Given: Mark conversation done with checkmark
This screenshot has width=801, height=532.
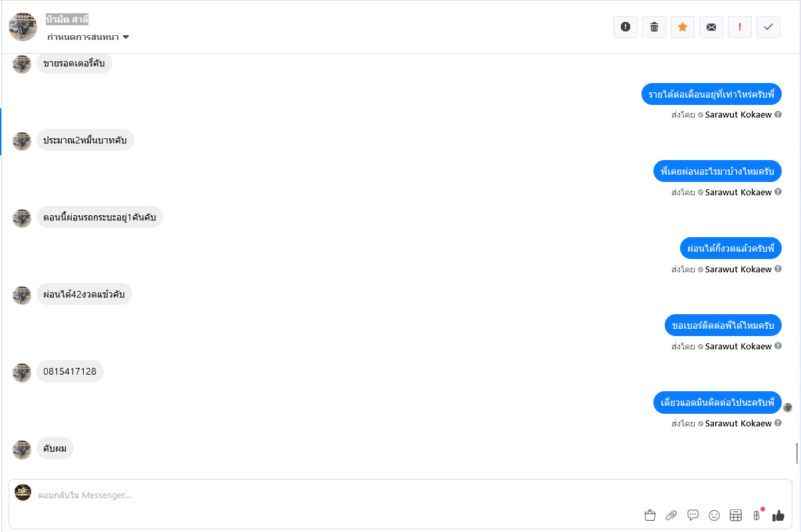Looking at the screenshot, I should point(768,27).
